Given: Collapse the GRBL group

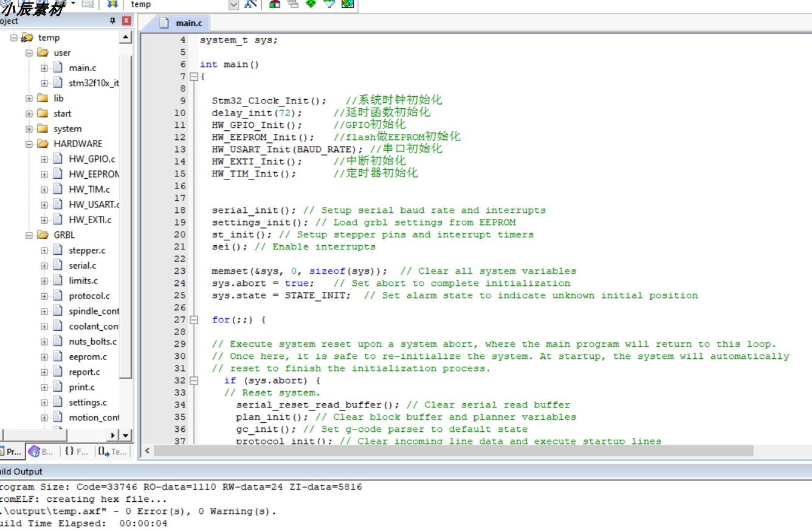Looking at the screenshot, I should pyautogui.click(x=29, y=235).
